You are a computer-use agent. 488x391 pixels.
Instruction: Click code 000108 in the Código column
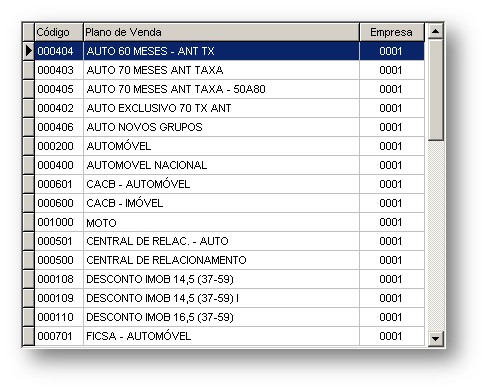coord(55,279)
